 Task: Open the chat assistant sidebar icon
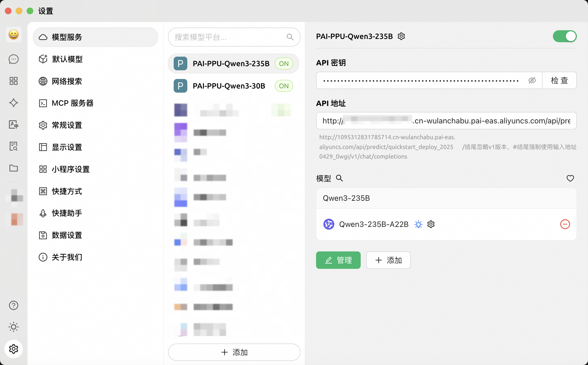(14, 59)
